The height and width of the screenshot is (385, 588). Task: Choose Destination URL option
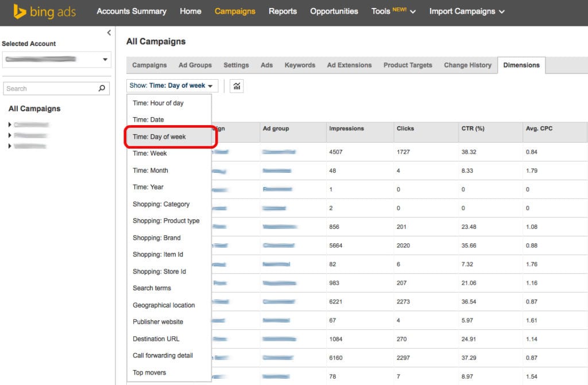(169, 339)
